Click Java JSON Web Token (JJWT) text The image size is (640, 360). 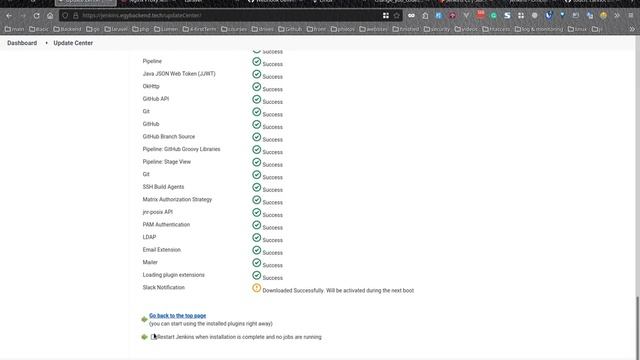179,74
